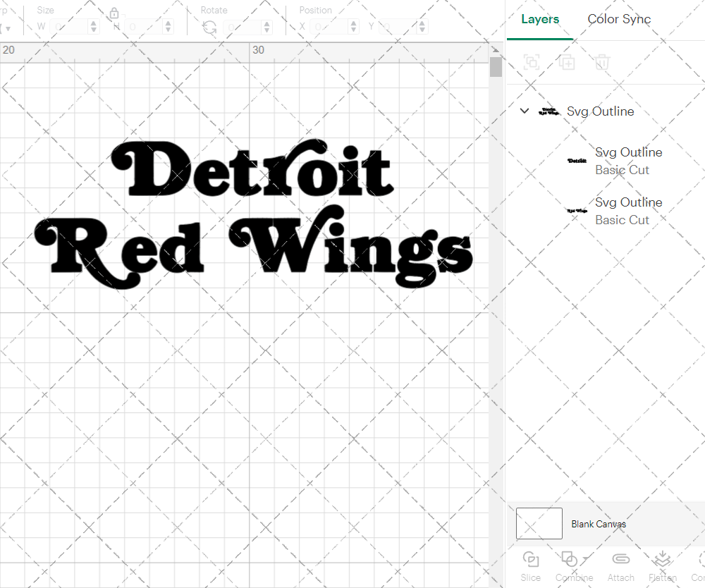Open the Color Sync tab
This screenshot has height=588, width=705.
click(x=619, y=19)
